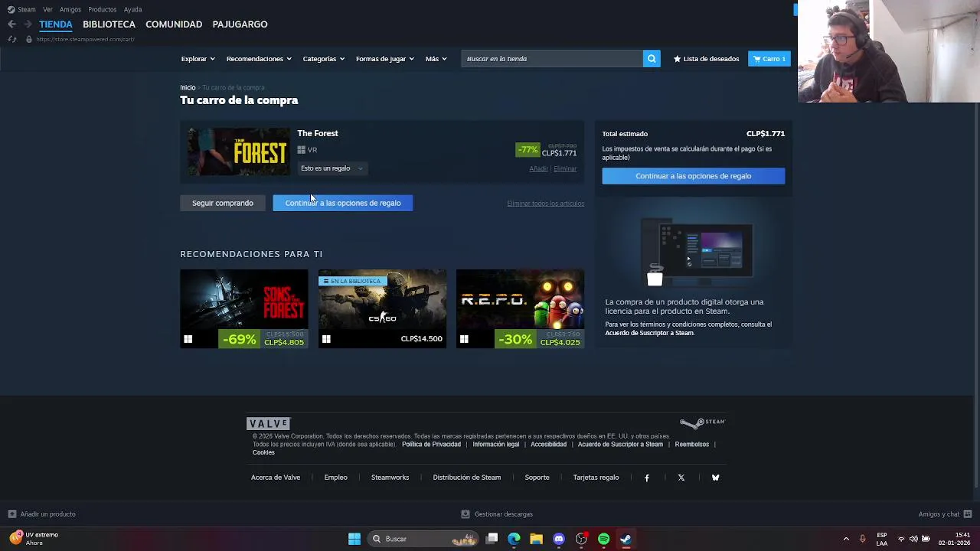
Task: Open Información legal link
Action: tap(495, 445)
